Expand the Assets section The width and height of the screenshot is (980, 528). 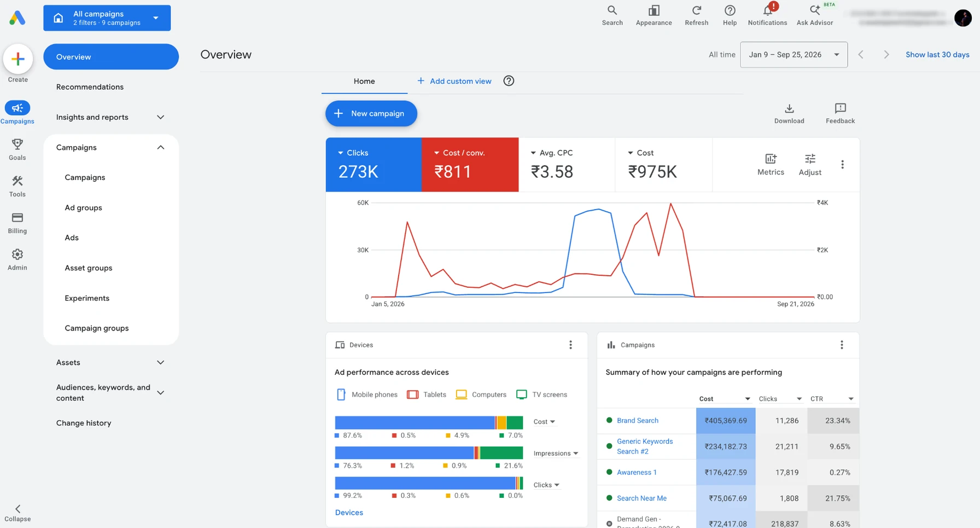point(160,362)
